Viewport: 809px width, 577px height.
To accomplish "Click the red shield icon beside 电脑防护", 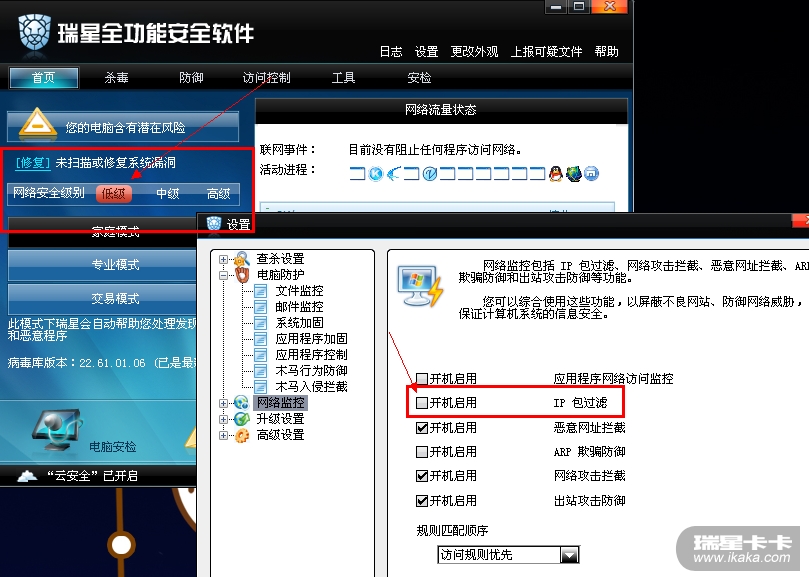I will (241, 275).
